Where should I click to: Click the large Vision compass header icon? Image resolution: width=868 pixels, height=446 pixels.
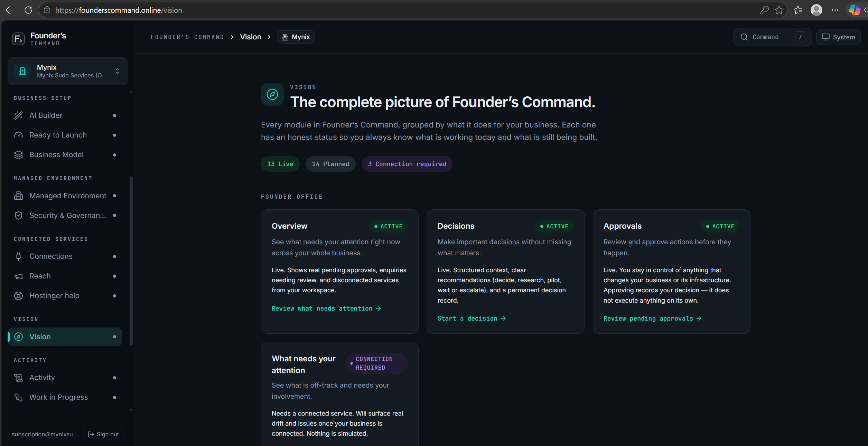(272, 94)
